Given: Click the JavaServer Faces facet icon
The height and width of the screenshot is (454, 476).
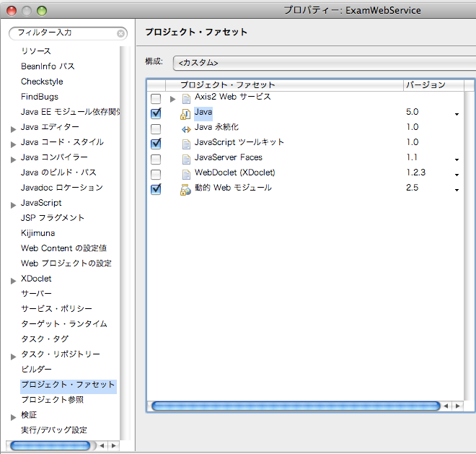Looking at the screenshot, I should [185, 158].
